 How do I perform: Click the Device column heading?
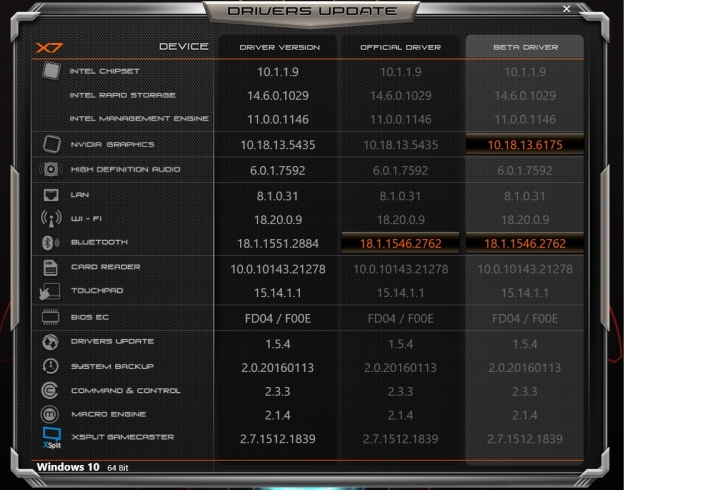point(184,46)
